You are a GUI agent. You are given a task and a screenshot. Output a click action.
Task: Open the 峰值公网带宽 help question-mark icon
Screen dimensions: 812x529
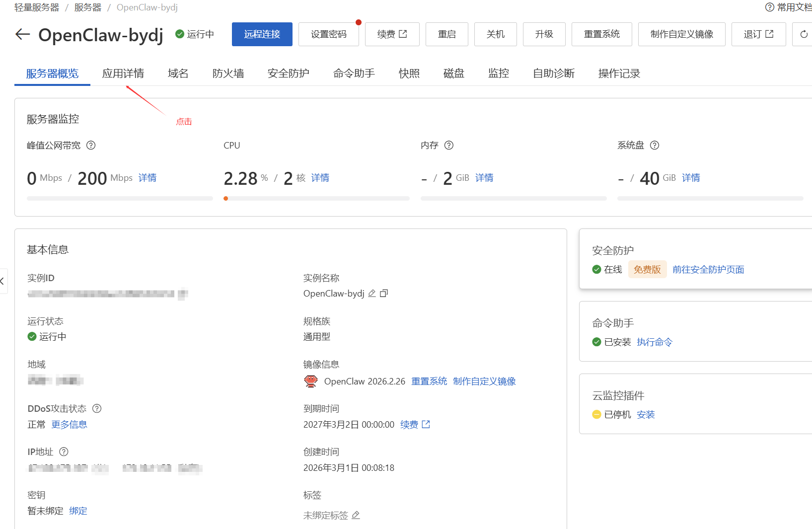click(91, 145)
